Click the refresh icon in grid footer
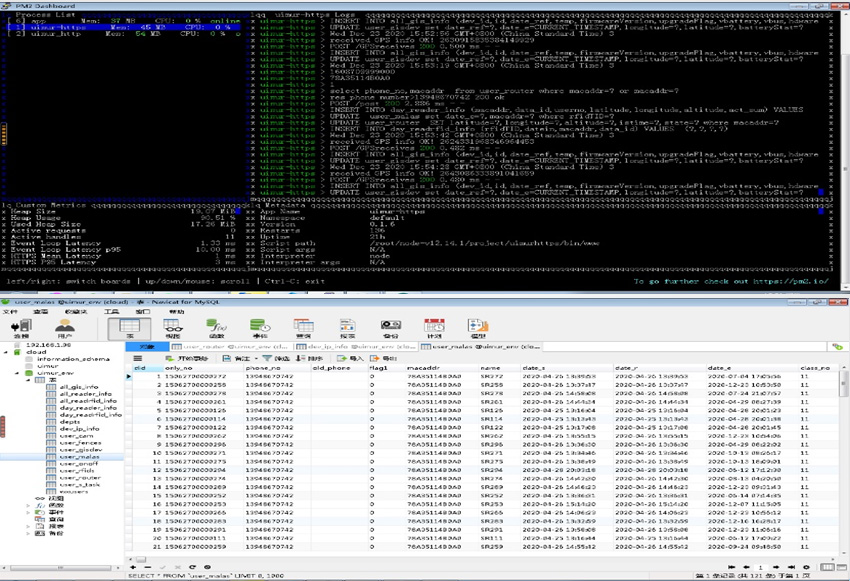This screenshot has height=581, width=850. click(x=192, y=567)
